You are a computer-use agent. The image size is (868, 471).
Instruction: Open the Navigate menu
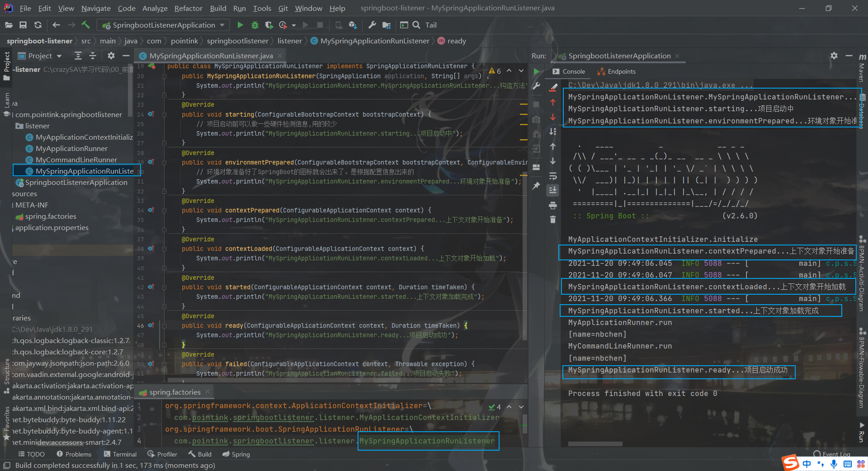pos(96,8)
